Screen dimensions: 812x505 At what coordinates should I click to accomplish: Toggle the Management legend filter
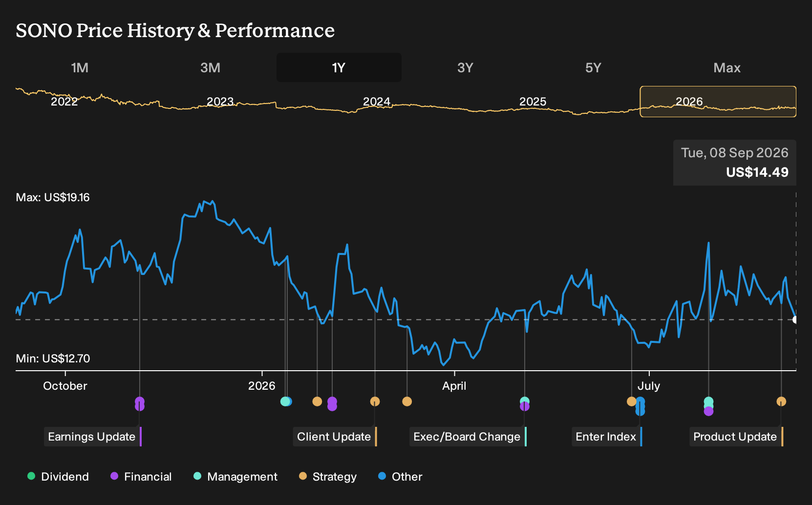[235, 477]
